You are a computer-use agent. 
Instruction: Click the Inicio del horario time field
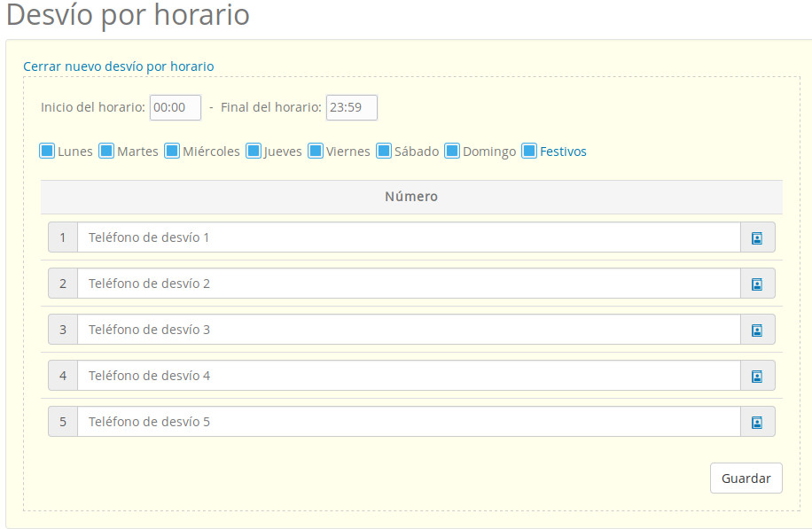click(x=175, y=107)
